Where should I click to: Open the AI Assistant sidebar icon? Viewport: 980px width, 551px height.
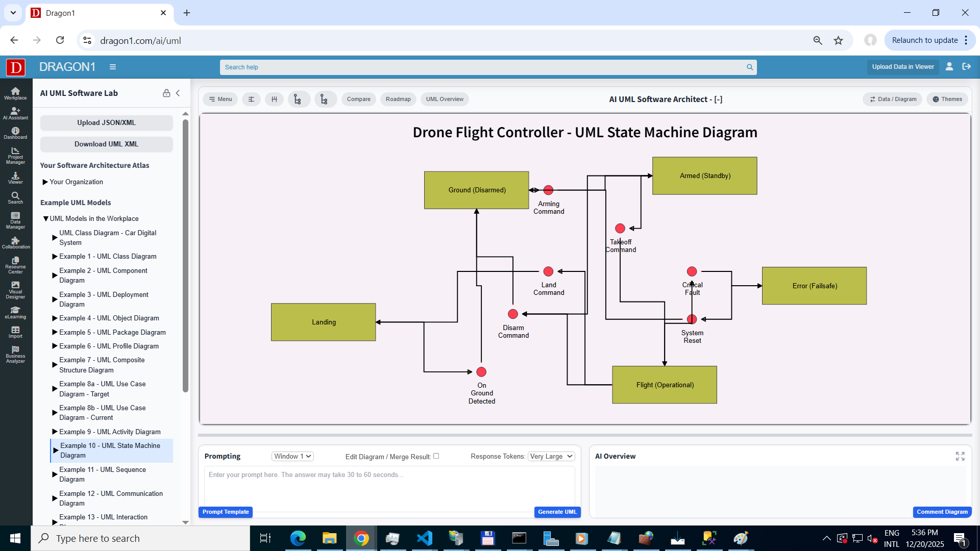click(15, 113)
